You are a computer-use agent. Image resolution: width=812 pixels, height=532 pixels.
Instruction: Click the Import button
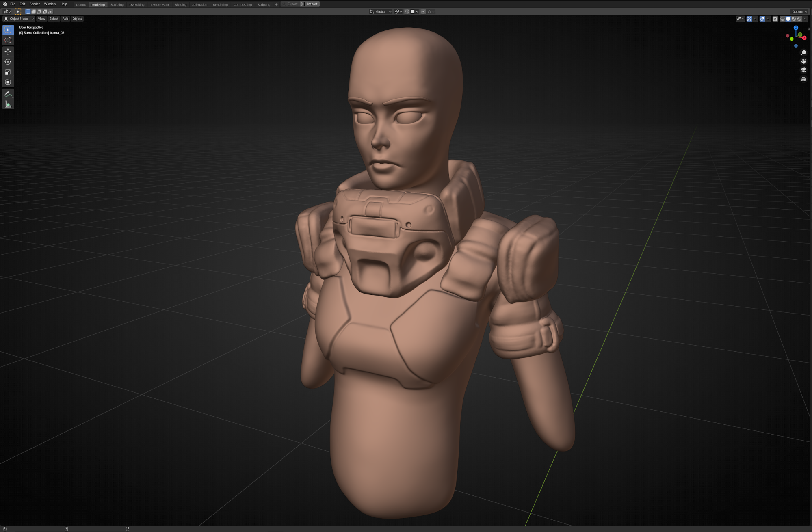[312, 4]
